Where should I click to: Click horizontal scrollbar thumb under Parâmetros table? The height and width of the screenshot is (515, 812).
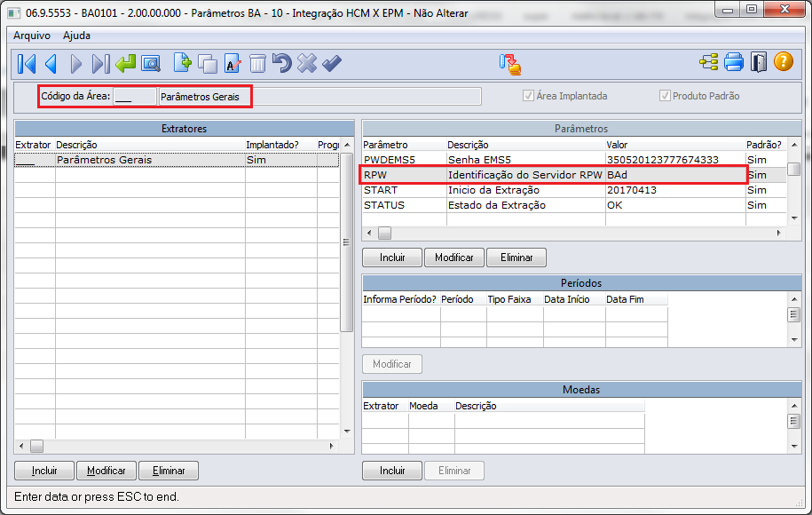tap(385, 234)
